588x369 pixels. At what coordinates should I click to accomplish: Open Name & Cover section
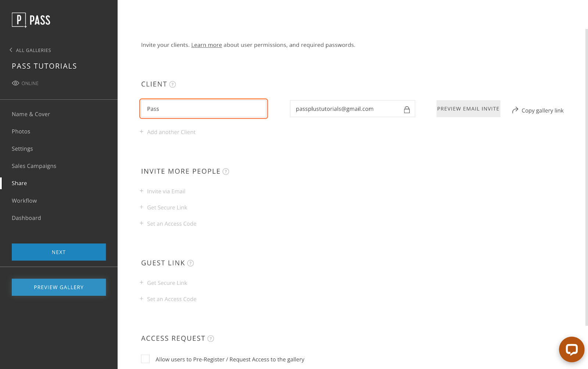point(31,114)
